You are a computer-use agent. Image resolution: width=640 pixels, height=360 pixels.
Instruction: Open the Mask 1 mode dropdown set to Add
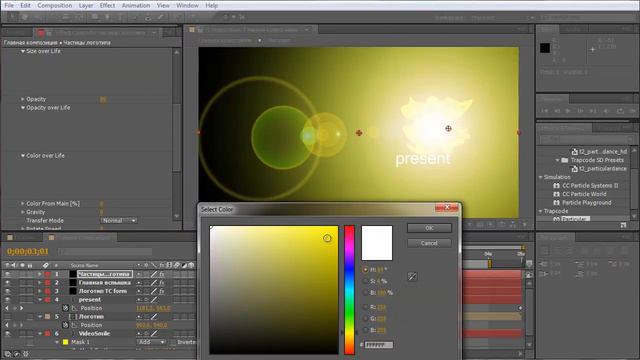tap(151, 342)
